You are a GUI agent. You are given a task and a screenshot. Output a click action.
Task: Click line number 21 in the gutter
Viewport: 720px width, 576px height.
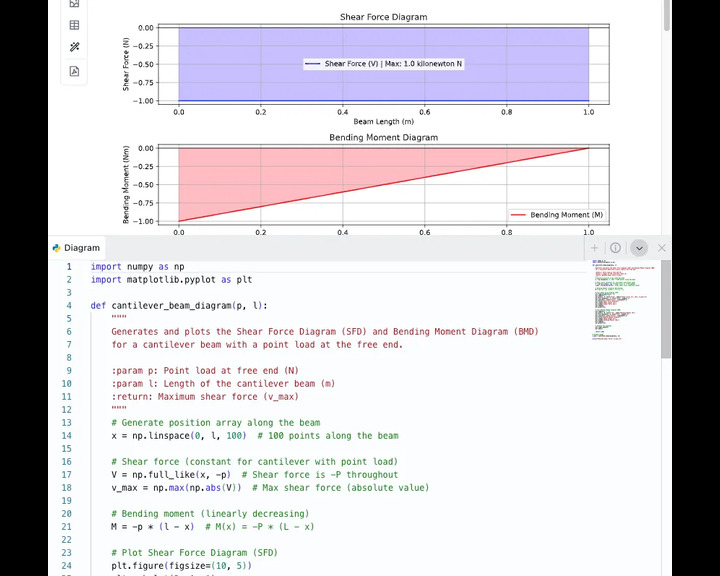67,527
